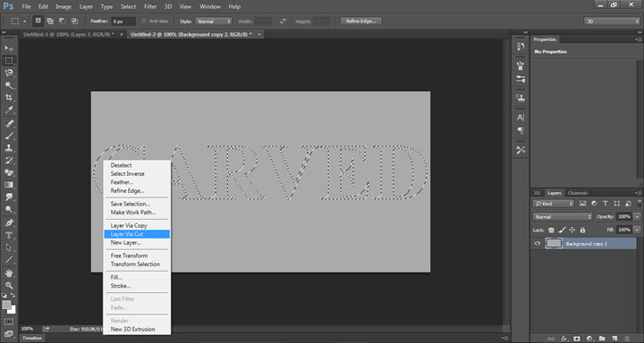Screen dimensions: 644x343
Task: Select the Zoom tool
Action: tap(9, 285)
